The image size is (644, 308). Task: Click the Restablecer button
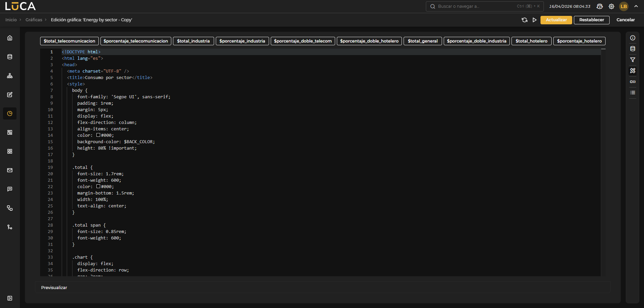tap(591, 20)
